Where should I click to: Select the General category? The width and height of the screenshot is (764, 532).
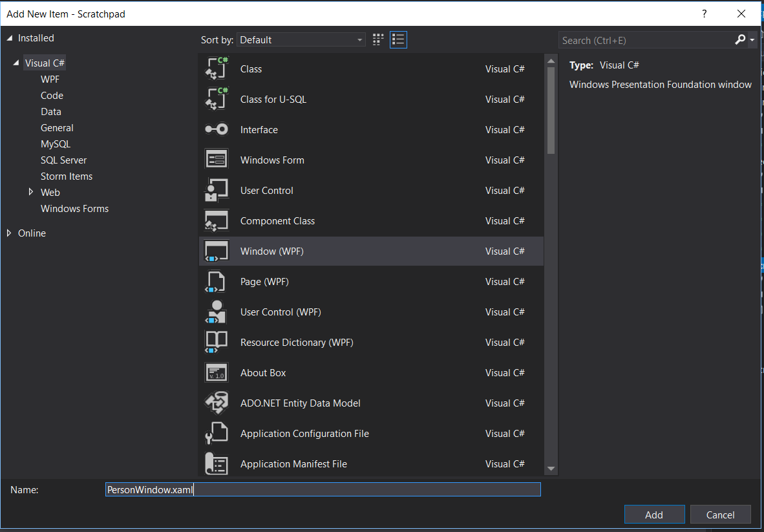pyautogui.click(x=57, y=127)
